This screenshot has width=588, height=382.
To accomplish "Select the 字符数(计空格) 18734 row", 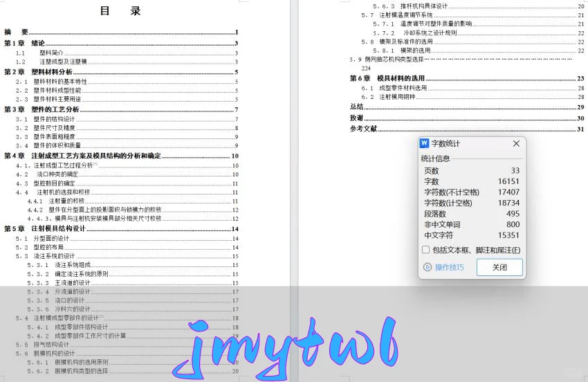I will (472, 203).
